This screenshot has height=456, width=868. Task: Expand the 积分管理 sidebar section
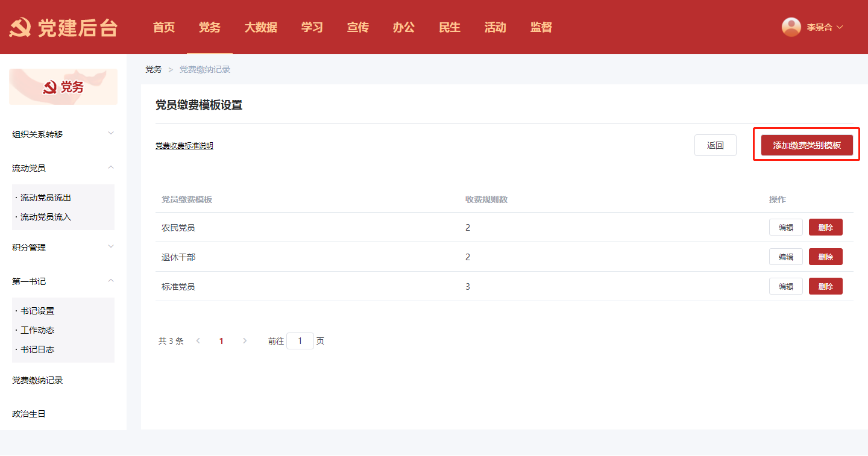(110, 247)
